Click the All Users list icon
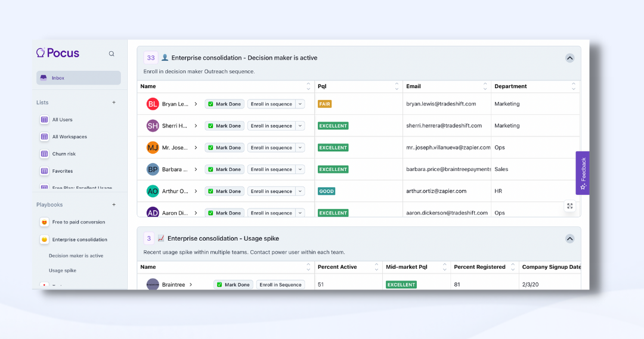The image size is (644, 339). [x=44, y=119]
